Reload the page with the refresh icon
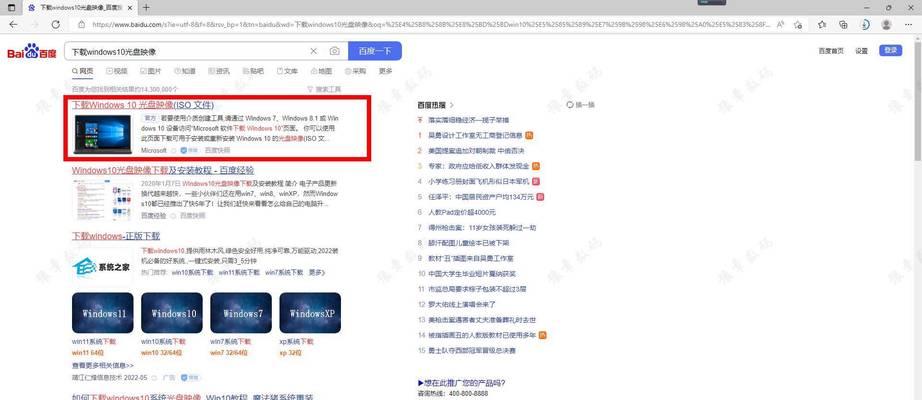Screen dimensions: 922x400 55,25
